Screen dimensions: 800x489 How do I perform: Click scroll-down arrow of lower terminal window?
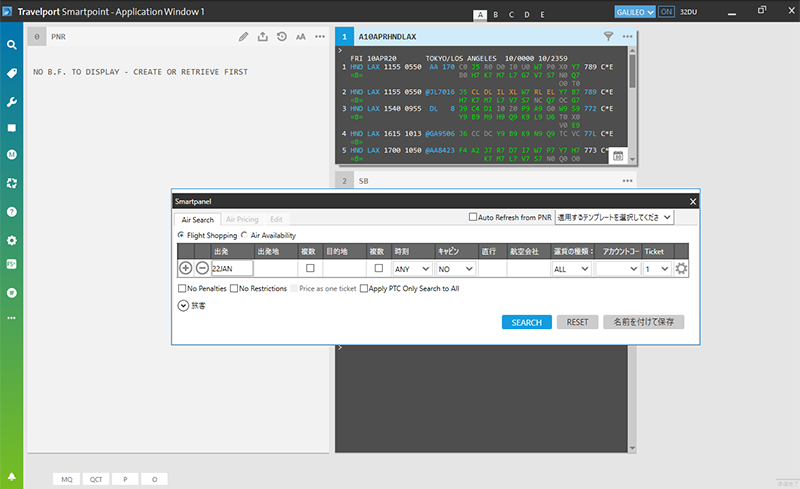coord(632,449)
